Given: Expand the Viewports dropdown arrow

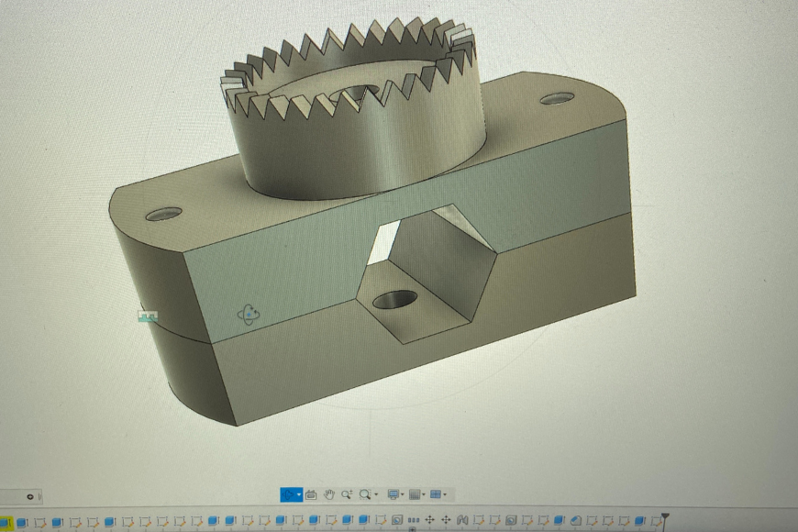Looking at the screenshot, I should pyautogui.click(x=445, y=494).
